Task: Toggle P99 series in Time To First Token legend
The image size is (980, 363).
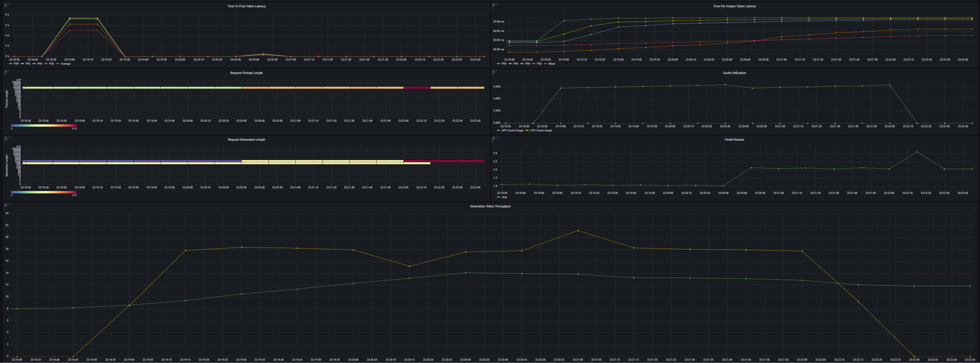Action: pos(16,64)
